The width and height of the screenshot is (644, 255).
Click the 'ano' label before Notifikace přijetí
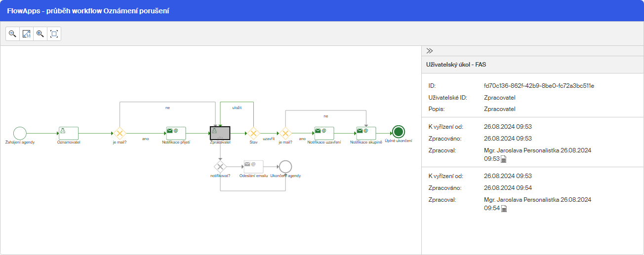pyautogui.click(x=146, y=139)
